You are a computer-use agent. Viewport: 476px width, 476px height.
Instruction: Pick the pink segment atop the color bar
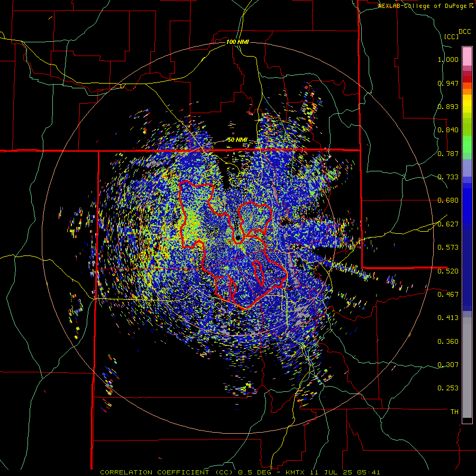click(467, 57)
